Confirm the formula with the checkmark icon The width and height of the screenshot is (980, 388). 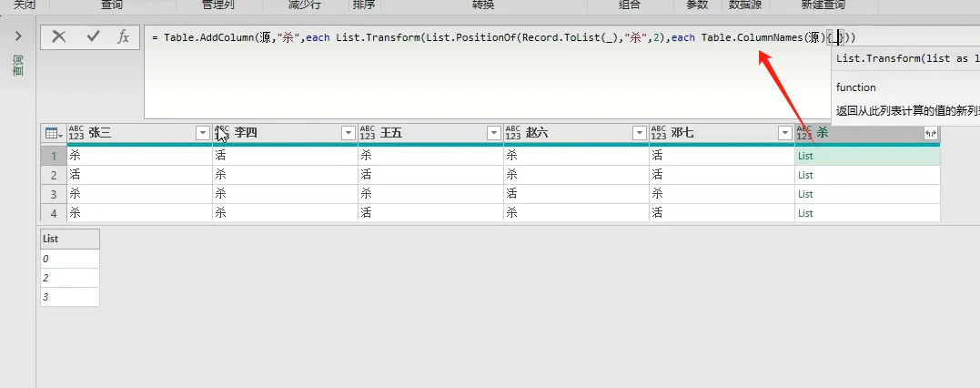click(x=93, y=36)
